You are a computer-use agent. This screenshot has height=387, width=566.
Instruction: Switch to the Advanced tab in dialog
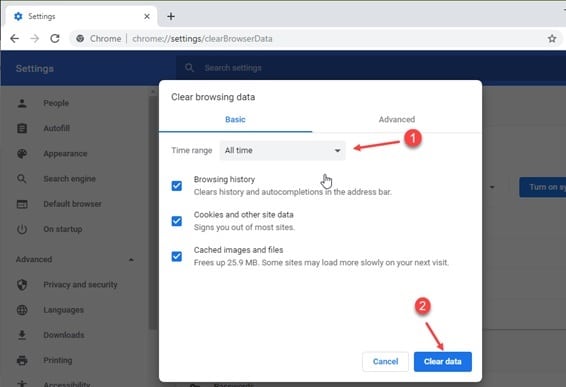[x=397, y=119]
